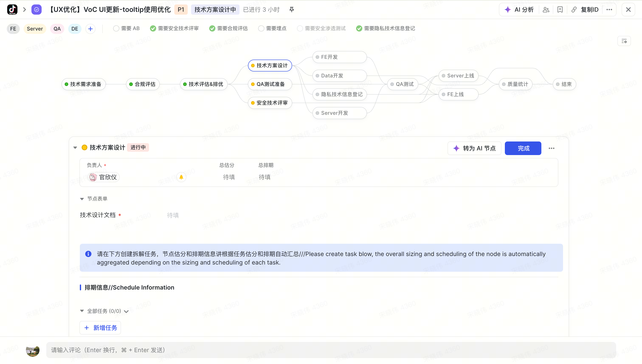
Task: Select the 结束 workflow node
Action: pyautogui.click(x=564, y=84)
